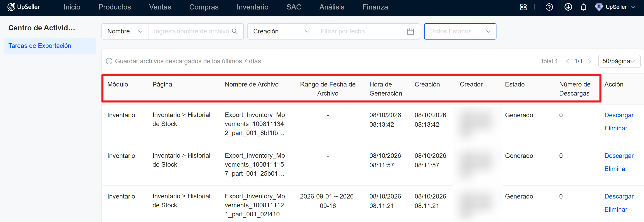Open the Compras menu

(204, 7)
